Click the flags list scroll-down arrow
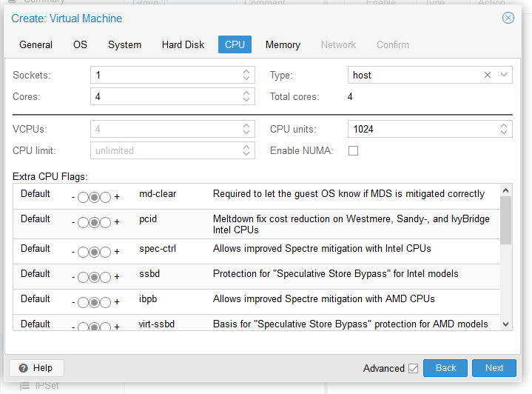532x394 pixels. (505, 324)
